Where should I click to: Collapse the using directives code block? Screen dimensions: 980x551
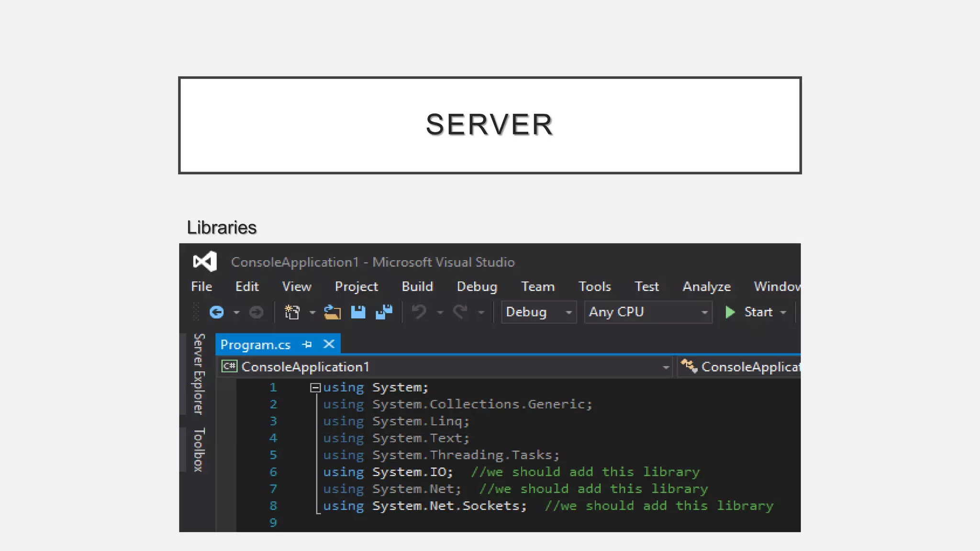(x=315, y=387)
